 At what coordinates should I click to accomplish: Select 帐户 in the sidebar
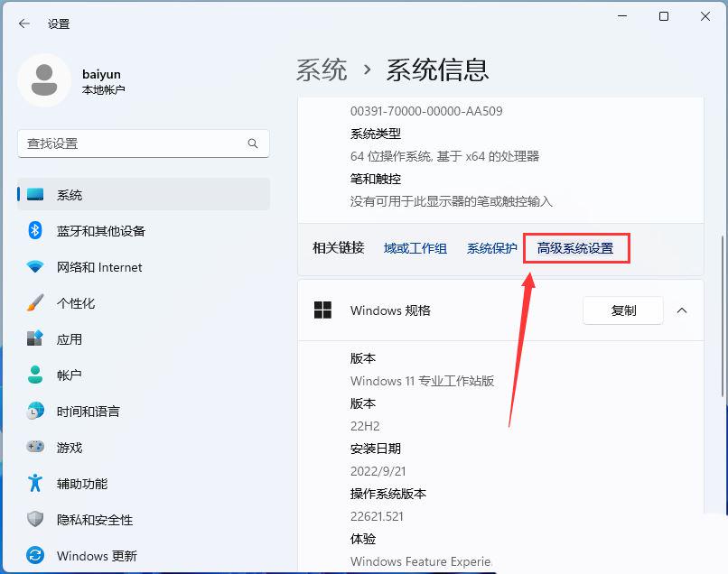pyautogui.click(x=144, y=375)
